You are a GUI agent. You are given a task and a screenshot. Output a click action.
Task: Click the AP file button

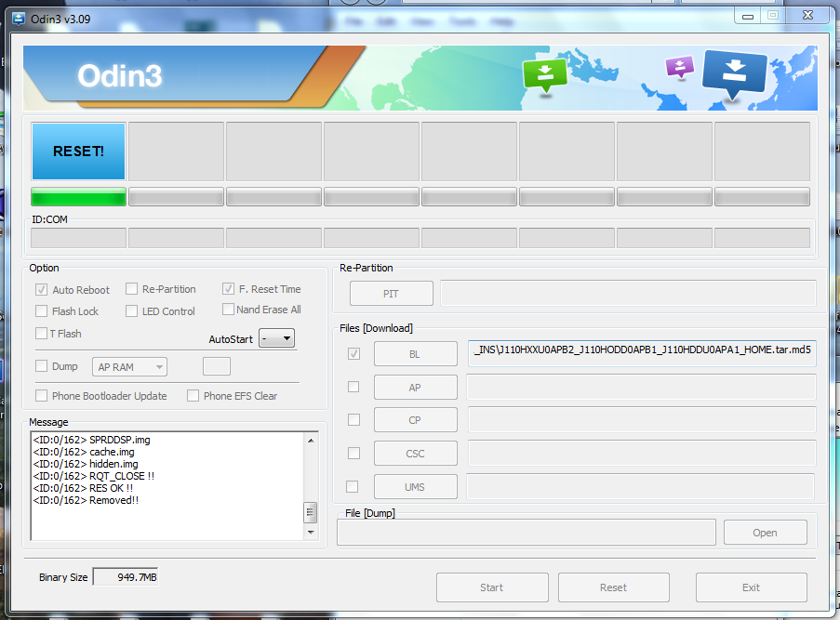tap(415, 387)
